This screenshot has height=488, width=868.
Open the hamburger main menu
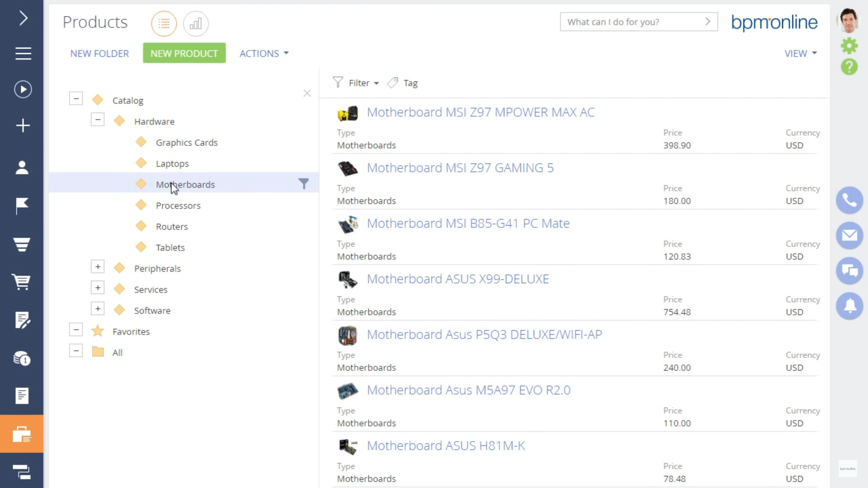[x=23, y=54]
